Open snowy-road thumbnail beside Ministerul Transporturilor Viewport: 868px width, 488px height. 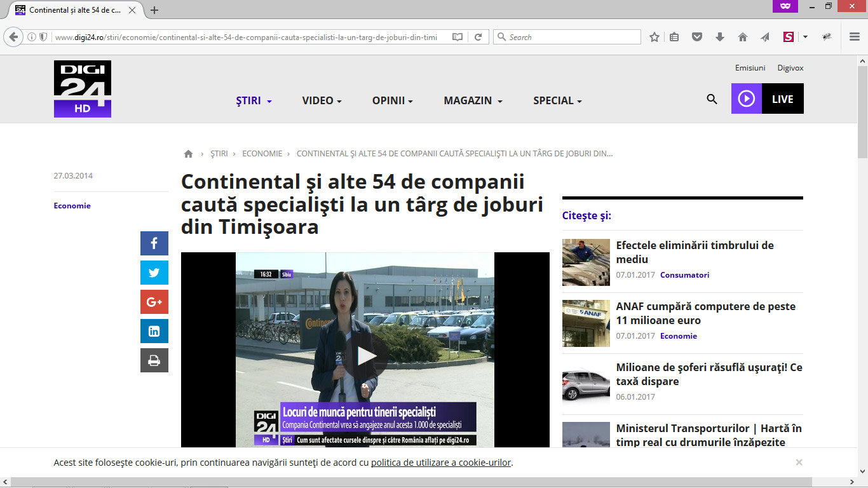[586, 436]
